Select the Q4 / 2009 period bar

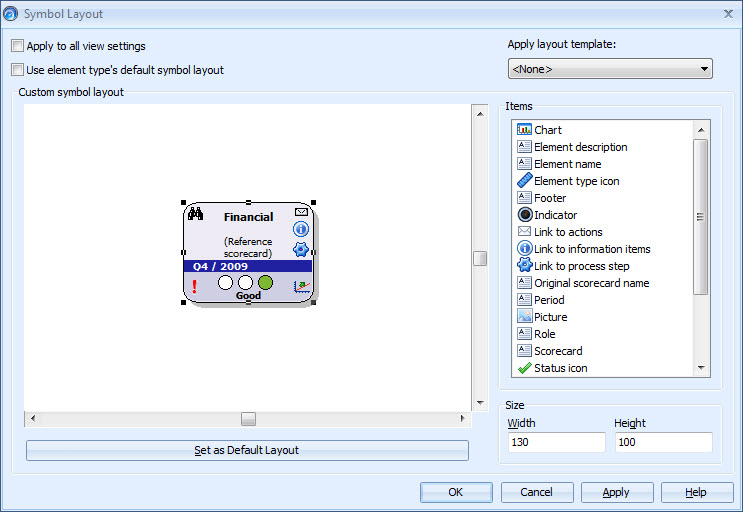coord(248,266)
